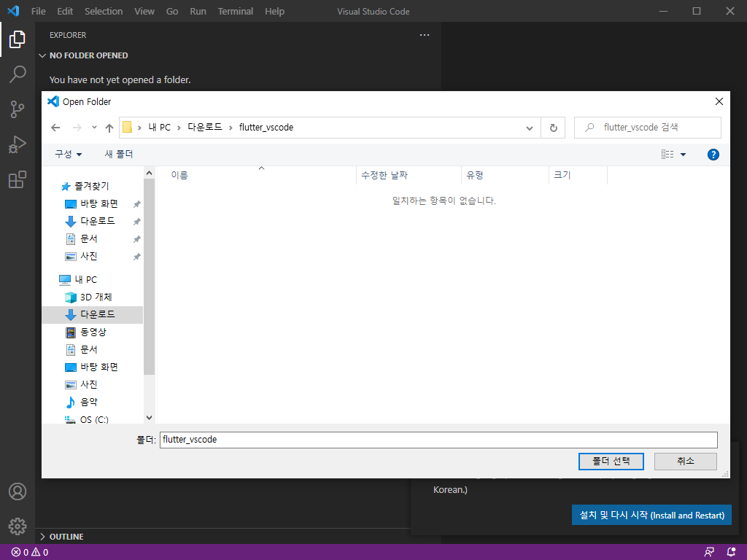Open the Search view in activity bar
747x560 pixels.
point(18,74)
